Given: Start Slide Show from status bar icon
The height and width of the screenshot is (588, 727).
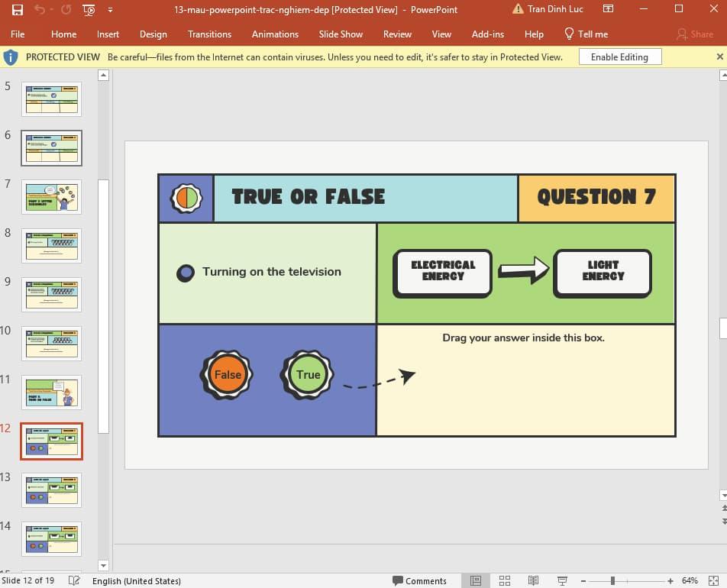Looking at the screenshot, I should pos(562,580).
